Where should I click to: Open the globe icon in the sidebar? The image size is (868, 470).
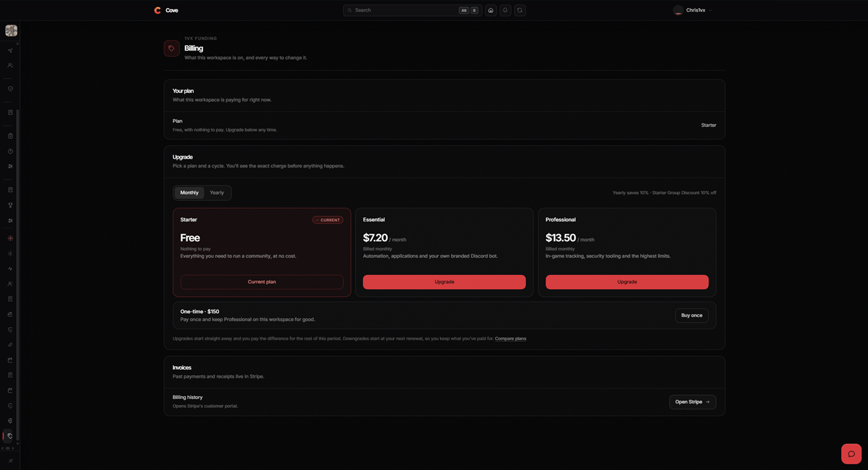click(x=10, y=421)
